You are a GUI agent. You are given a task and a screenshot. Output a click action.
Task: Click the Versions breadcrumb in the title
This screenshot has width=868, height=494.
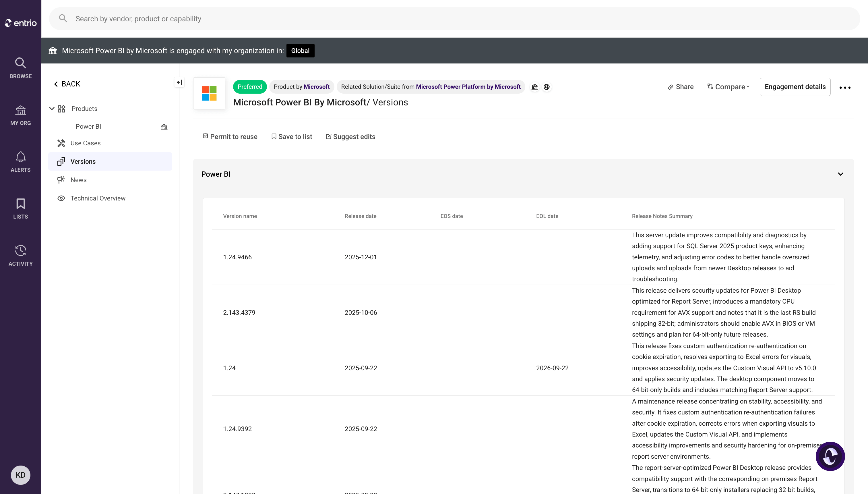coord(390,102)
